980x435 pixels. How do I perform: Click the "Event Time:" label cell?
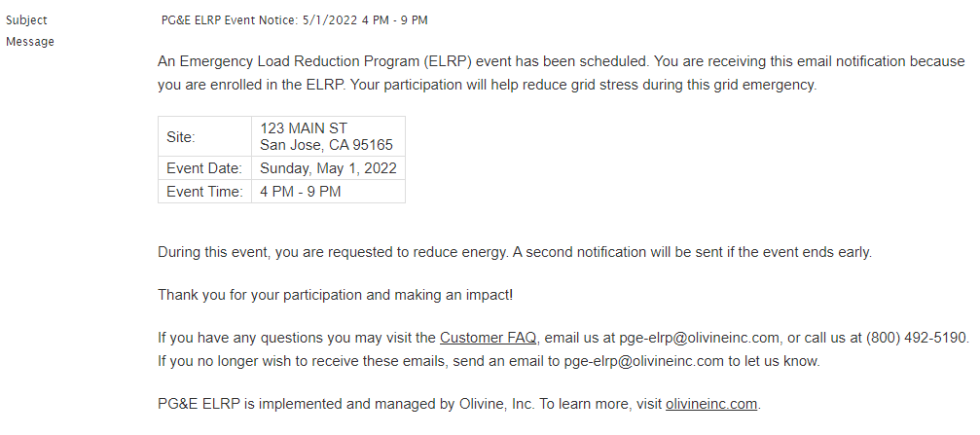tap(204, 192)
